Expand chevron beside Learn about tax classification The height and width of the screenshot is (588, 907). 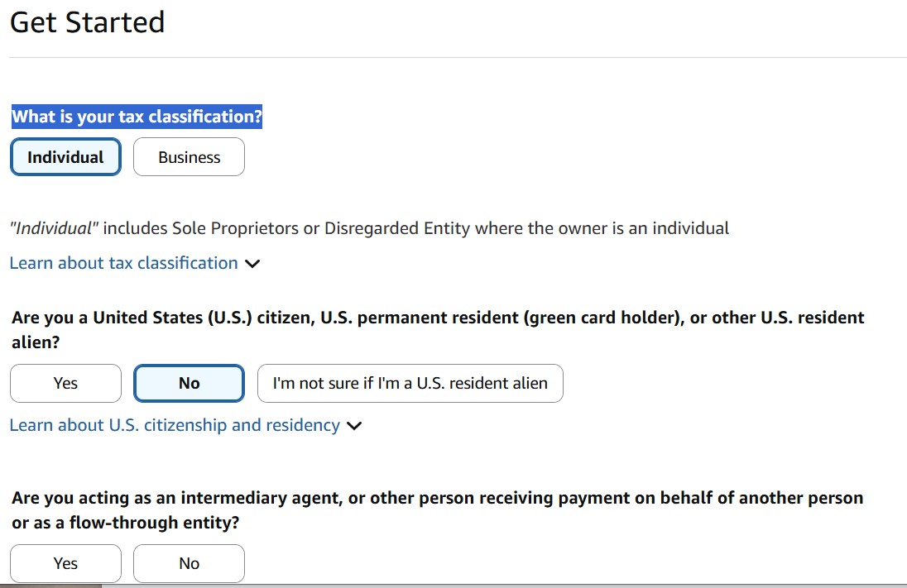click(252, 264)
